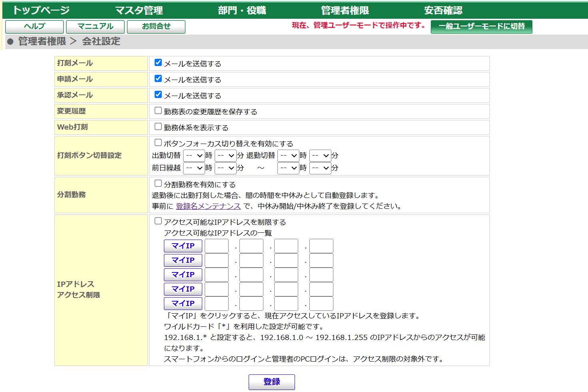Follow the 登録名メンテナンス link

(208, 206)
